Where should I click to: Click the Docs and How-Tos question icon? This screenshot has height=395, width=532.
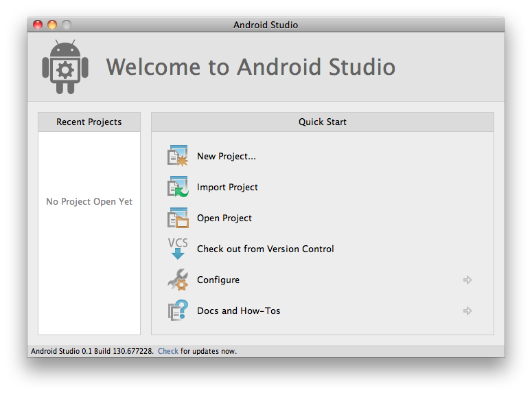pos(178,311)
